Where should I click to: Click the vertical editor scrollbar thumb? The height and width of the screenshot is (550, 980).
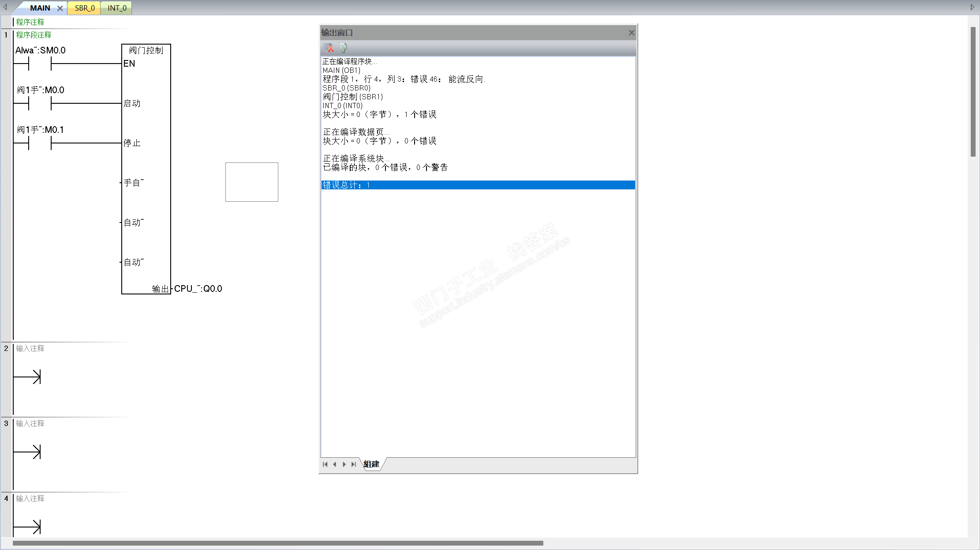point(973,91)
